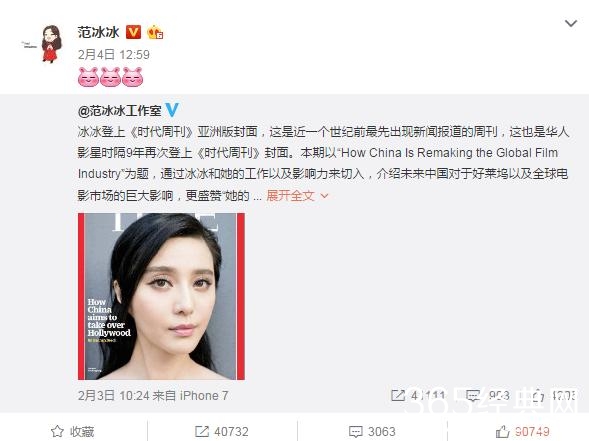Click the crown membership badge icon
The image size is (589, 441).
[x=155, y=32]
